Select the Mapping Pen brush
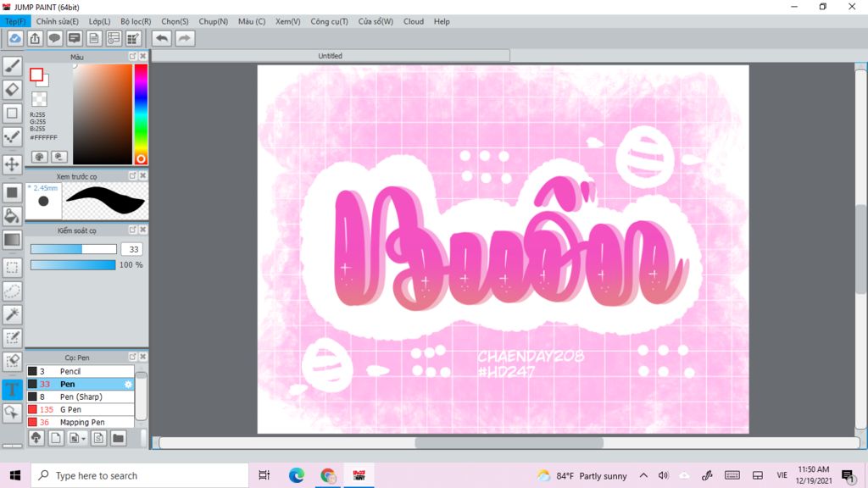The height and width of the screenshot is (488, 868). pos(81,422)
